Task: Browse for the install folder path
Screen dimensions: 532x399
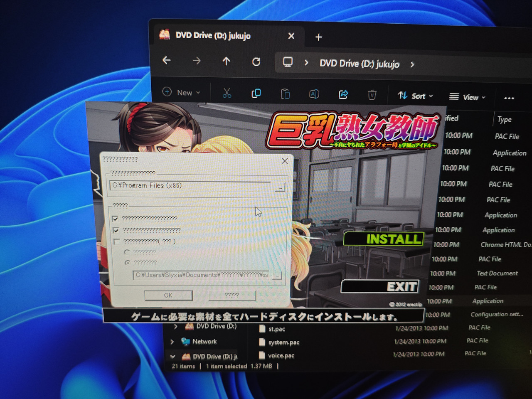Action: coord(280,187)
